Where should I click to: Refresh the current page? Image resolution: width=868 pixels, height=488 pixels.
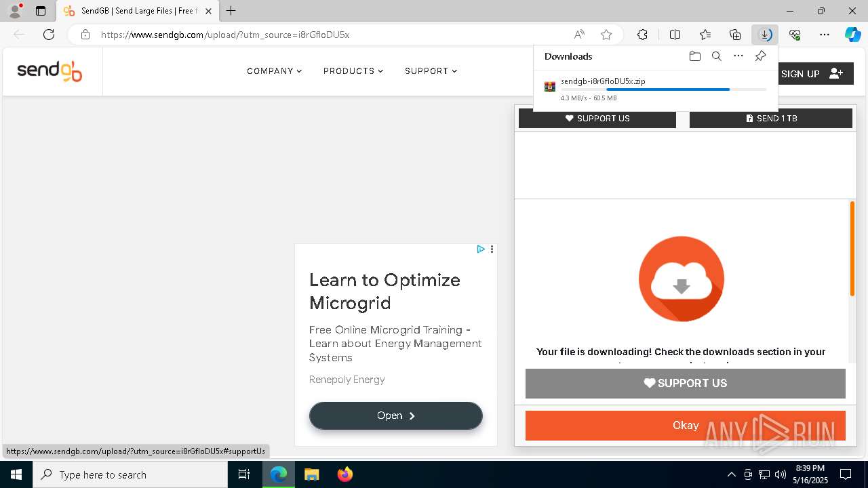pyautogui.click(x=49, y=35)
